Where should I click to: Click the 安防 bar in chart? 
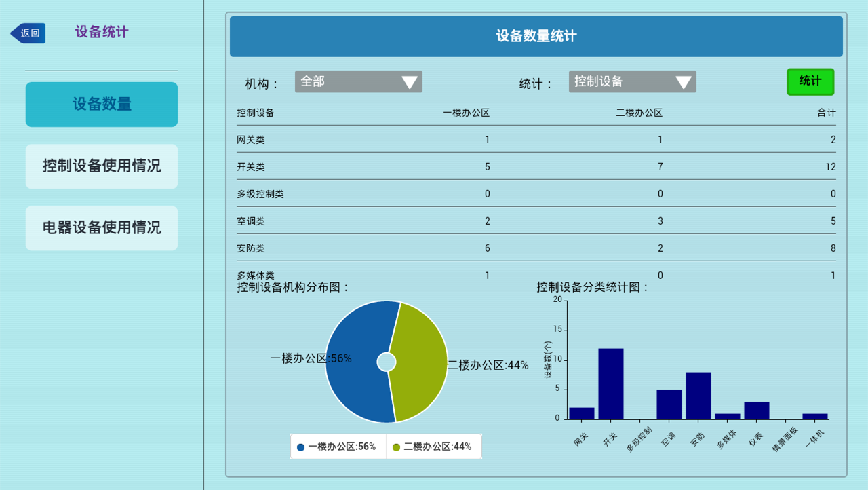[x=698, y=396]
